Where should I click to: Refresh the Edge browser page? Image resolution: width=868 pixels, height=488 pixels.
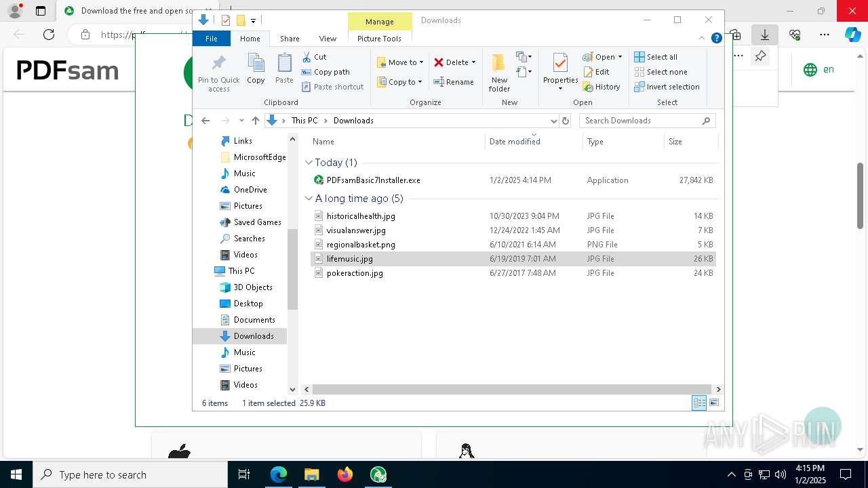coord(49,35)
